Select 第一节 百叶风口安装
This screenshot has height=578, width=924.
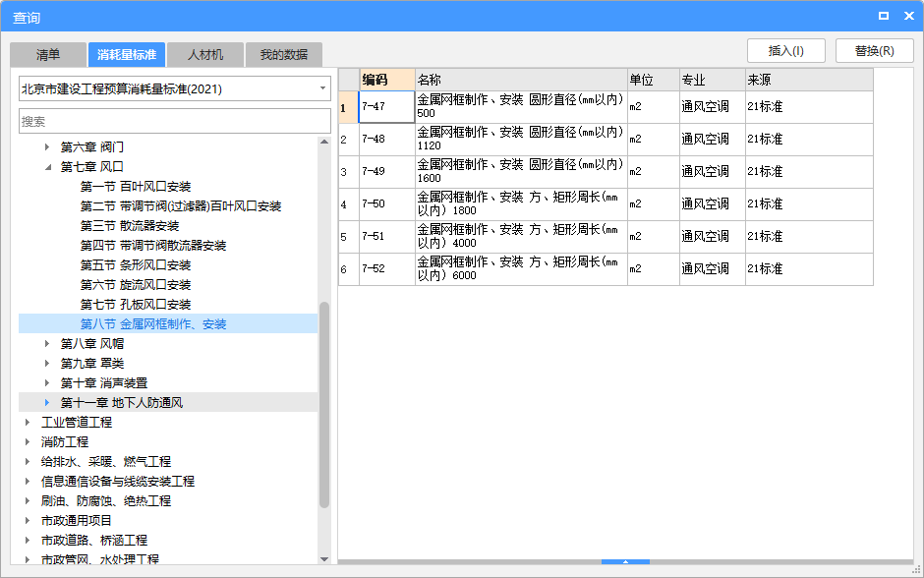tap(136, 186)
